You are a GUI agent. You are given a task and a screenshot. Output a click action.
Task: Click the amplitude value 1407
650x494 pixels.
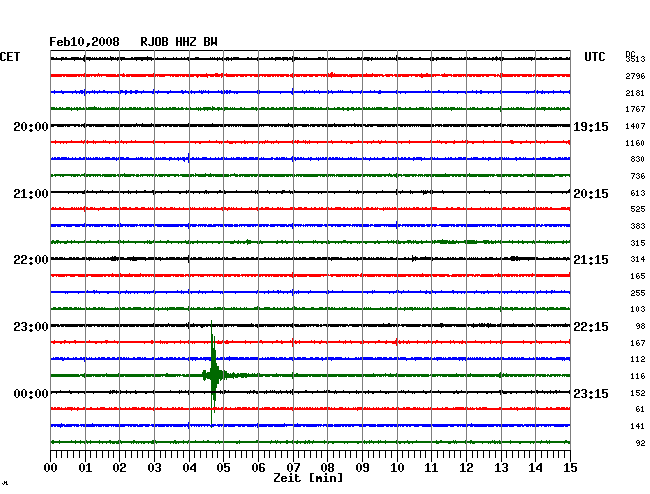(x=635, y=126)
